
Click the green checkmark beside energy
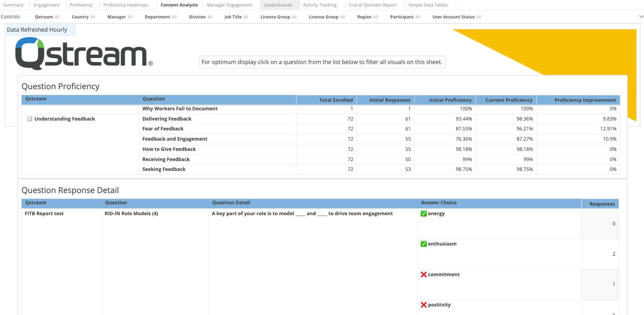423,214
